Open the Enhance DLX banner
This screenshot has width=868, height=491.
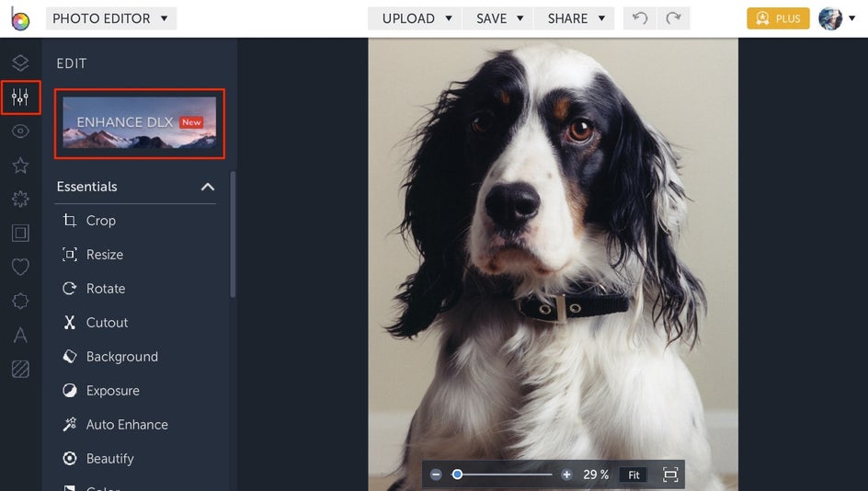140,123
